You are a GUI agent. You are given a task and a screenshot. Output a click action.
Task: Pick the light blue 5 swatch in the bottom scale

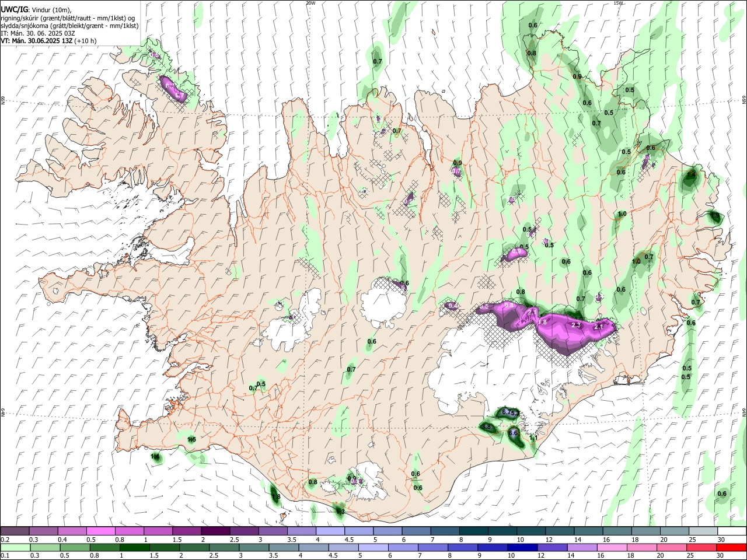(372, 547)
